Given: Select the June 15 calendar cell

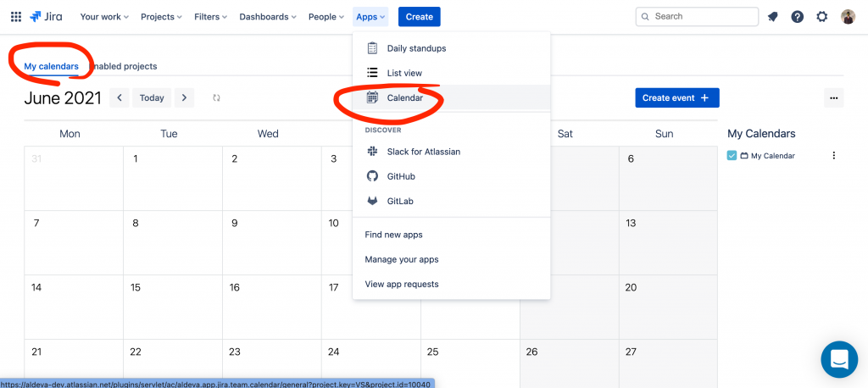Looking at the screenshot, I should pyautogui.click(x=173, y=307).
